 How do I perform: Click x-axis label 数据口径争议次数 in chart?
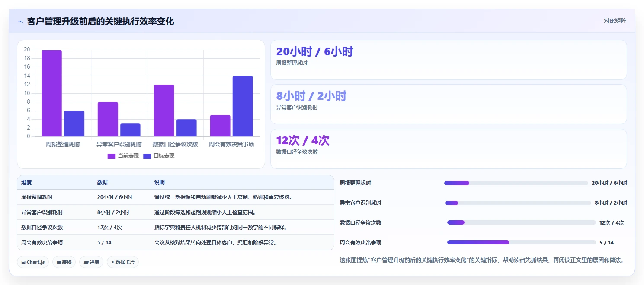[175, 144]
